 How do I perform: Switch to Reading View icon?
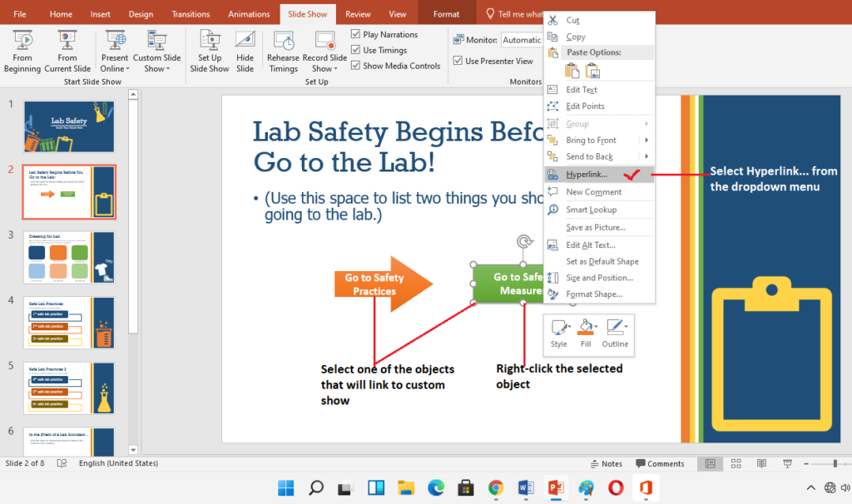[x=762, y=463]
